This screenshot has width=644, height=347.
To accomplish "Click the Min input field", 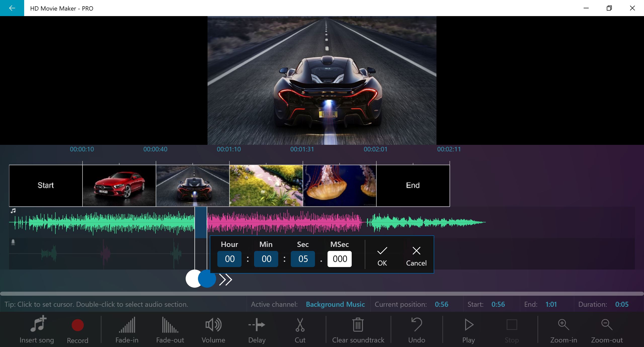I will click(x=266, y=259).
